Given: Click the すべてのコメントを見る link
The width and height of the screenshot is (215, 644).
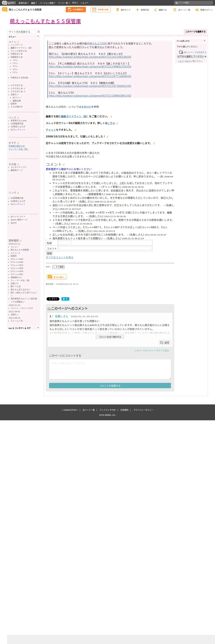Looking at the screenshot, I should pyautogui.click(x=60, y=257).
